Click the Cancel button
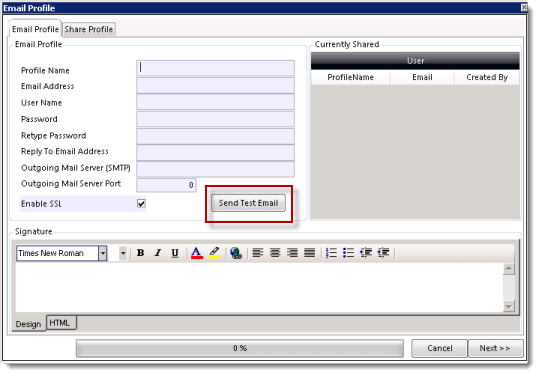The image size is (539, 375). coord(439,348)
